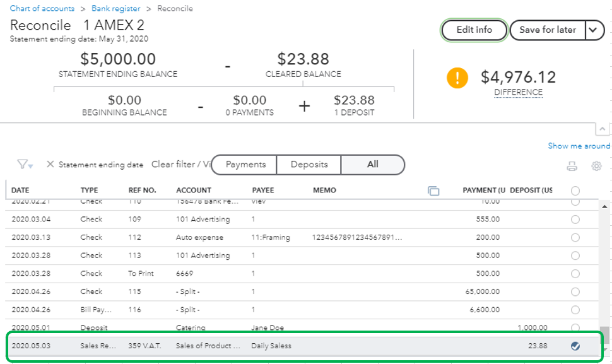The width and height of the screenshot is (612, 364).
Task: Print the reconcile list via printer icon
Action: [572, 166]
